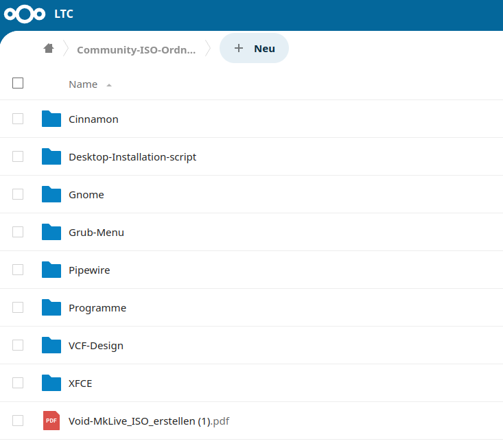Check the box for Grub-Menu
This screenshot has width=503, height=448.
pos(18,232)
